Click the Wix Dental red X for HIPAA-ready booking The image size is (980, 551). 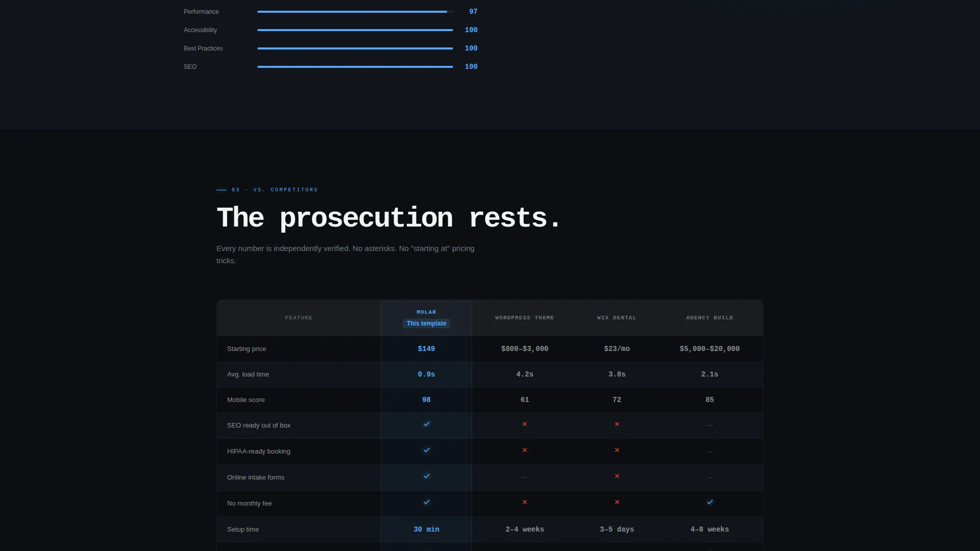617,450
